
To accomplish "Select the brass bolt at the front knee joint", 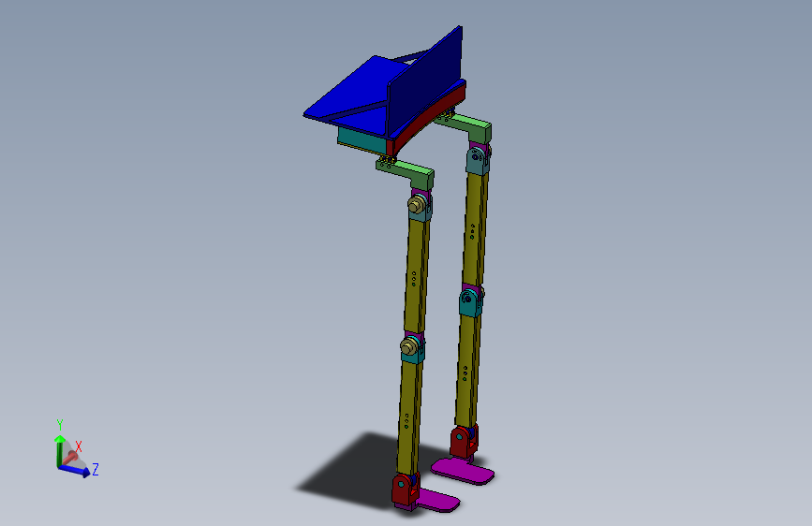I will [x=409, y=346].
